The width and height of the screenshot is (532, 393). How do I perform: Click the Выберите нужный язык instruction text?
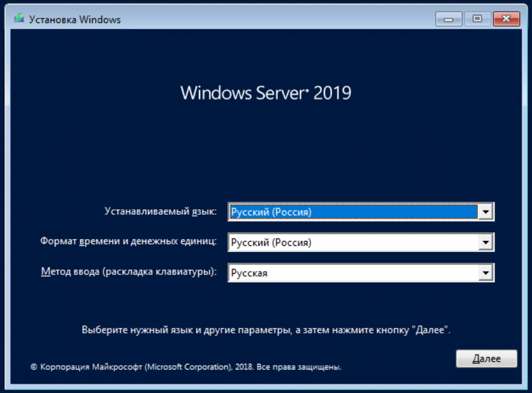(266, 330)
